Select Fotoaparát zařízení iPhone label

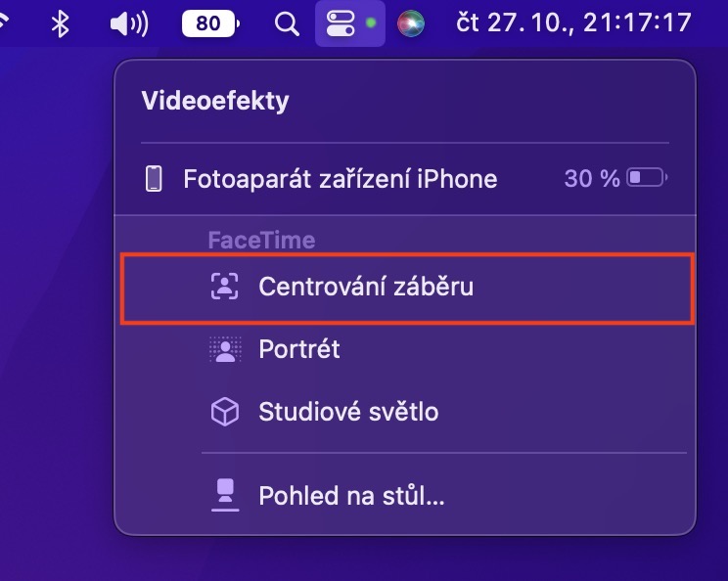[x=341, y=179]
